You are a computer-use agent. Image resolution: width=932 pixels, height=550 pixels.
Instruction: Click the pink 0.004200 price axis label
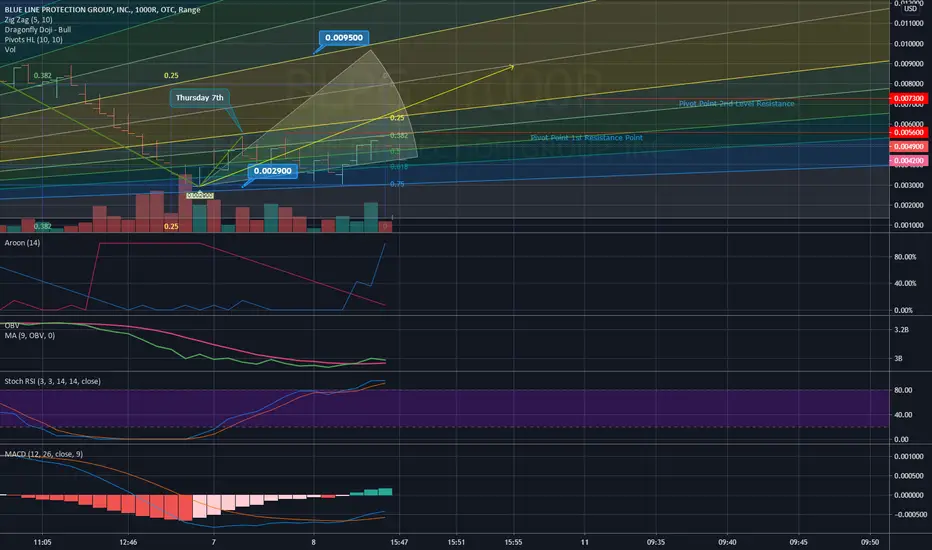click(909, 161)
